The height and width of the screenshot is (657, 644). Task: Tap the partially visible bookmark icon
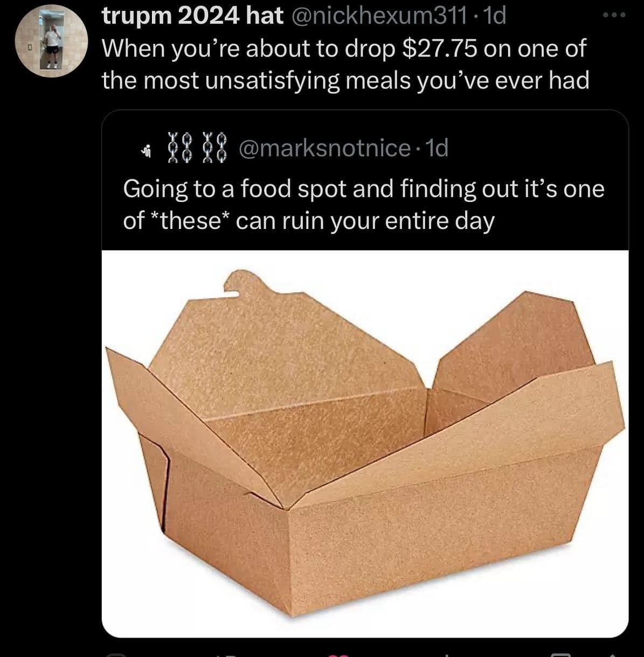click(561, 655)
